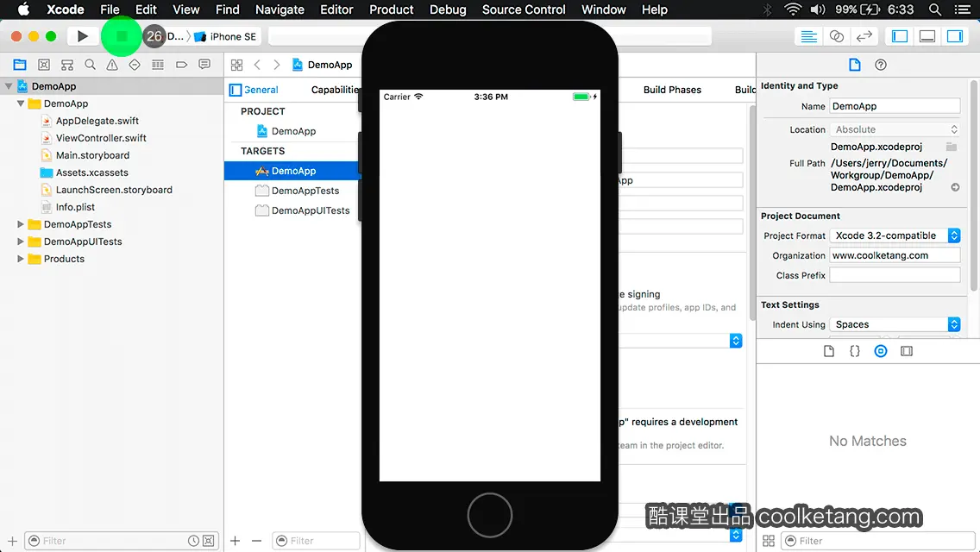
Task: Open Main.storyboard
Action: click(92, 155)
